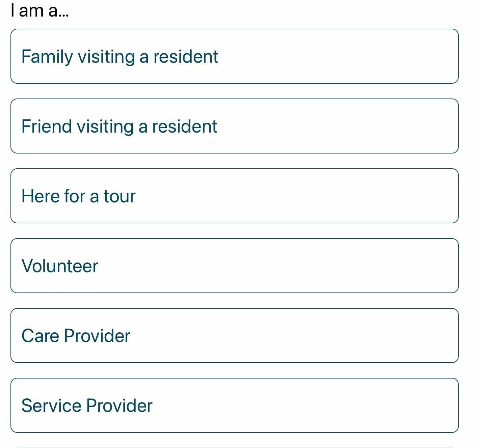Select 'Family visiting a resident' option
This screenshot has height=448, width=478.
point(235,56)
